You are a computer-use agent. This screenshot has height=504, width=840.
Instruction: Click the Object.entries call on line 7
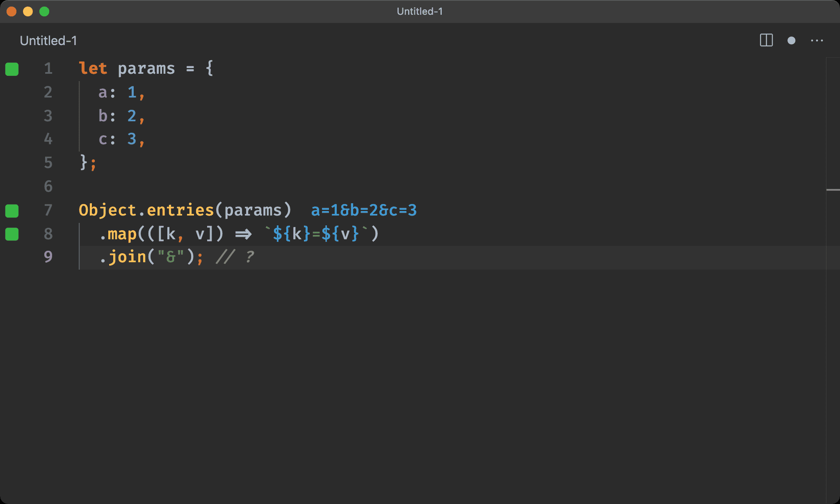tap(146, 211)
